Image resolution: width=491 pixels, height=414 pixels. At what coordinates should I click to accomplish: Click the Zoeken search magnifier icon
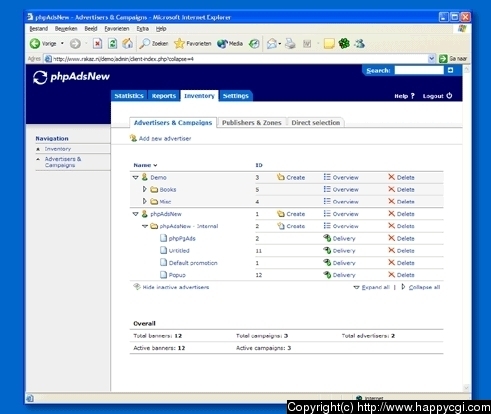(145, 44)
